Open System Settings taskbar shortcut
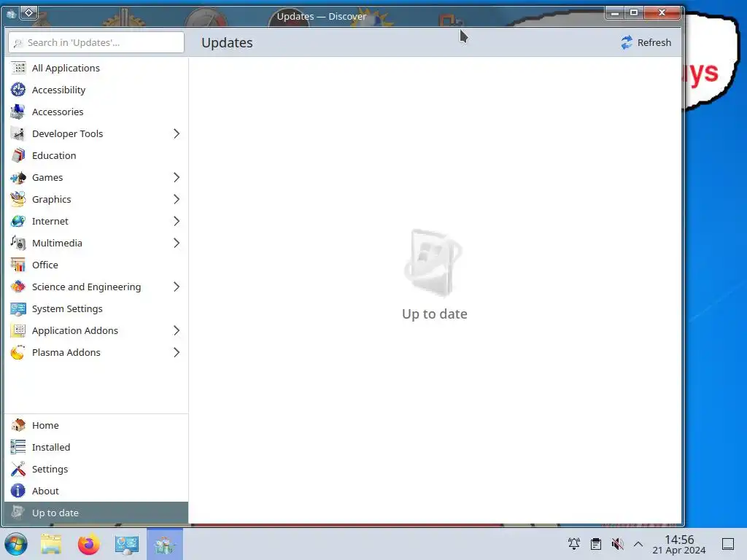Image resolution: width=747 pixels, height=560 pixels. click(x=127, y=544)
